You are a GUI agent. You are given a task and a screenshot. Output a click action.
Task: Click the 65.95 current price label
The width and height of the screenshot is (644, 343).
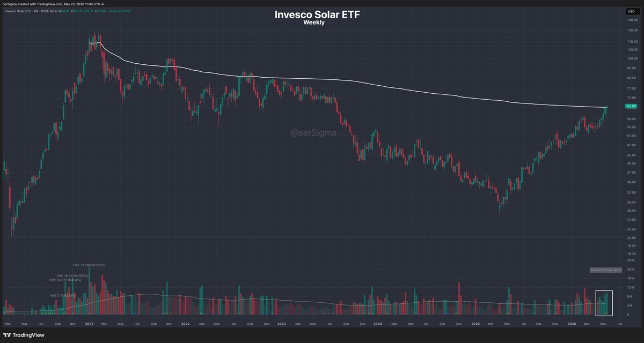coord(631,106)
